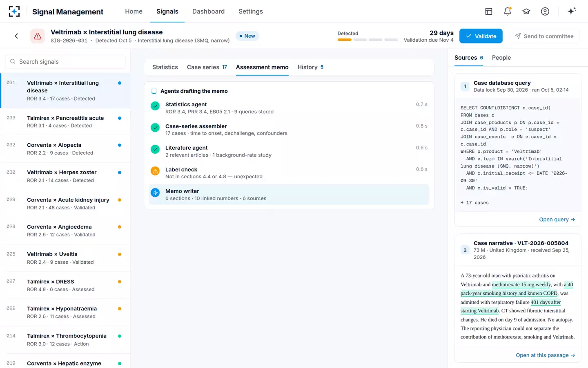Follow the Open at this passage link
588x368 pixels.
tap(546, 355)
